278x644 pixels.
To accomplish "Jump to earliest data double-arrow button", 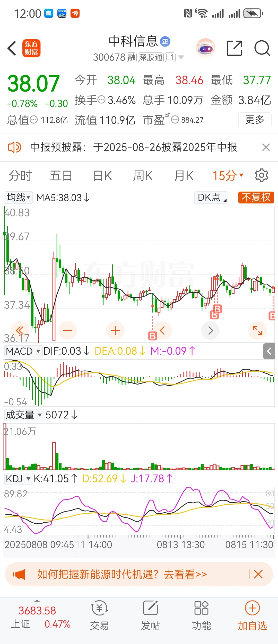I will pos(20,330).
